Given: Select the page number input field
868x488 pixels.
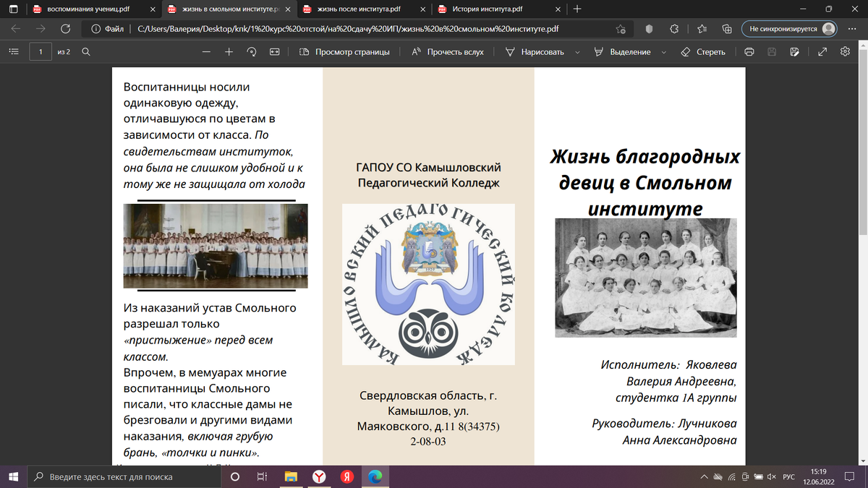Looking at the screenshot, I should [40, 51].
